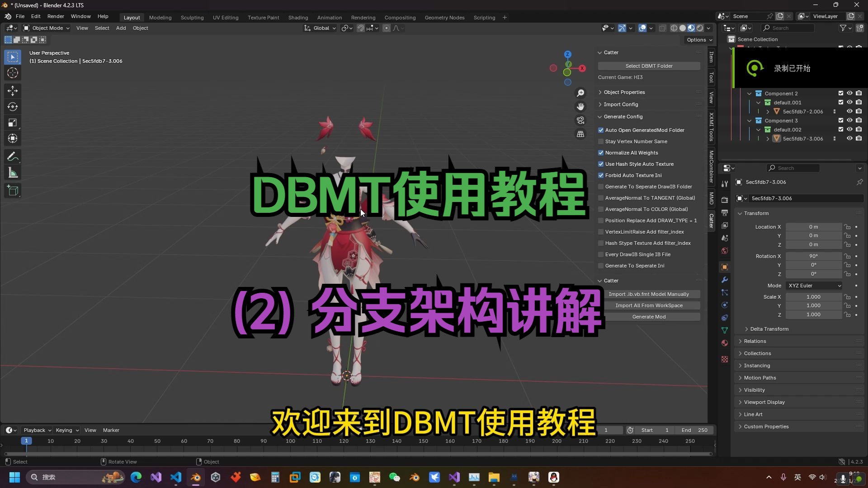Disable Normalize All Weights checkbox

point(601,153)
